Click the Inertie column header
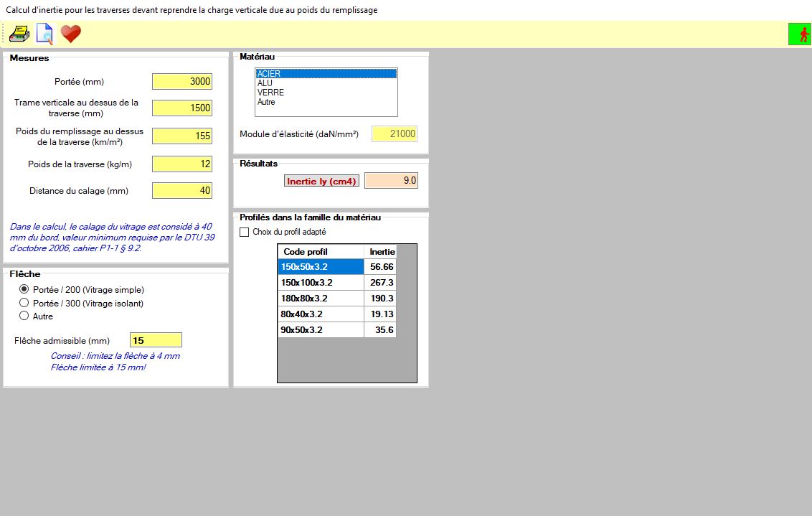The width and height of the screenshot is (812, 516). tap(382, 252)
